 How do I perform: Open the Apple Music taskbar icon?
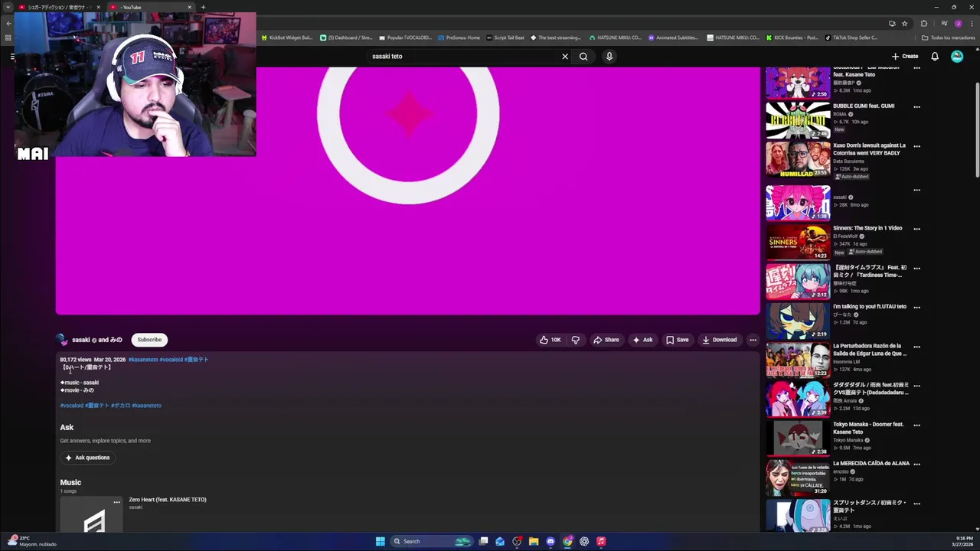pos(601,541)
